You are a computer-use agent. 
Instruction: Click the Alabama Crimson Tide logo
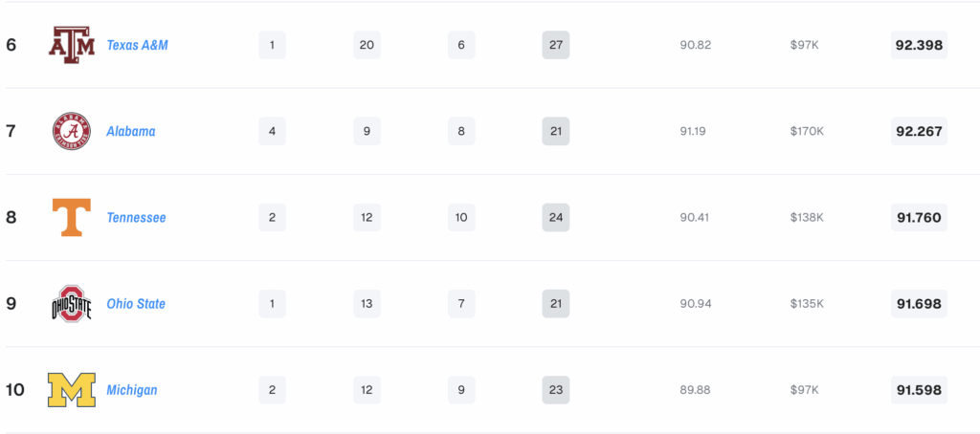[71, 131]
